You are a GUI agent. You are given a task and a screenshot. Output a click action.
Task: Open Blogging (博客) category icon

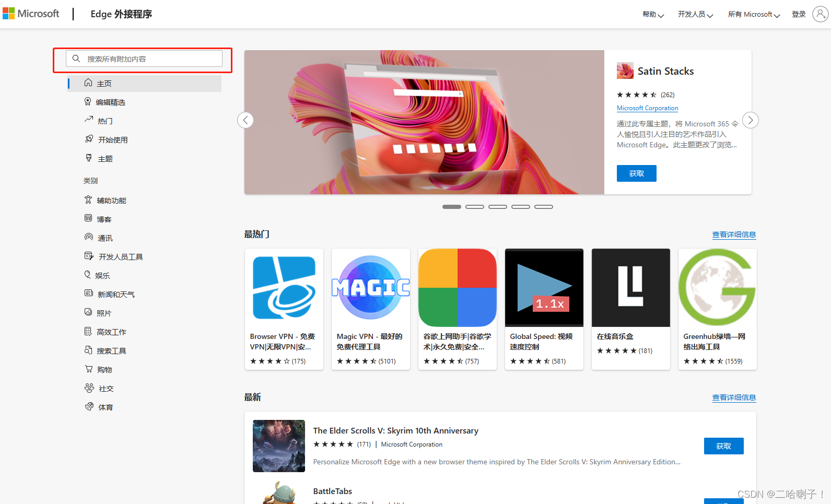pyautogui.click(x=88, y=218)
